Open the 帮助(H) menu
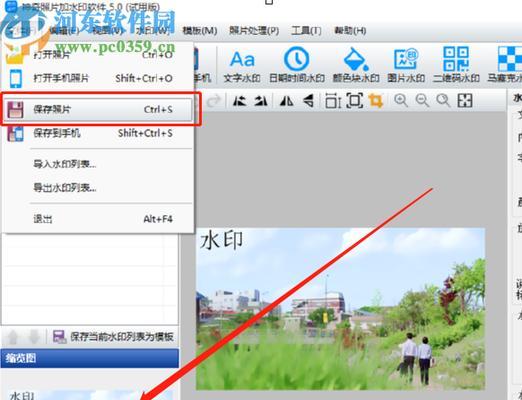522x400 pixels. [350, 31]
